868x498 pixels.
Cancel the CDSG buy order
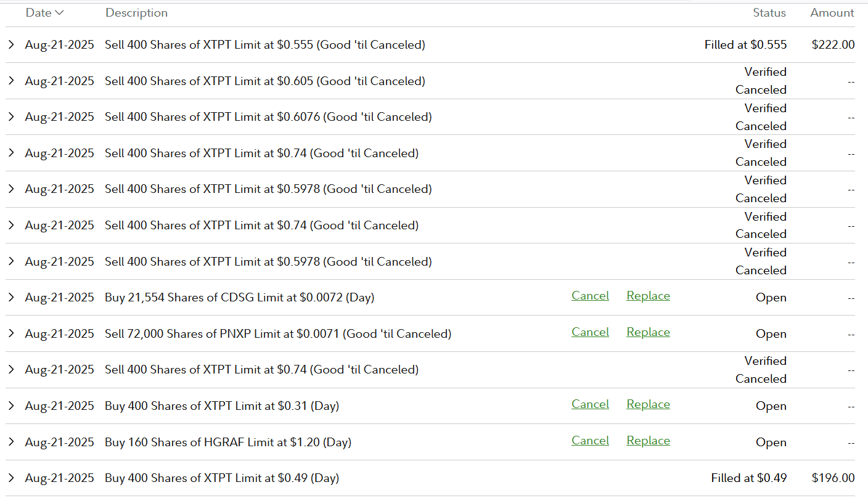click(590, 296)
